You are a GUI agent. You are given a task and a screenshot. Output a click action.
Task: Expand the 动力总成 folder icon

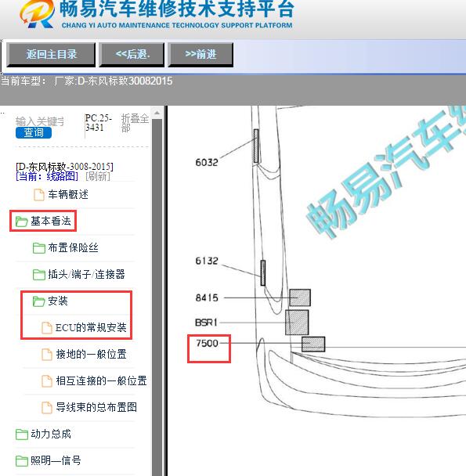(22, 435)
